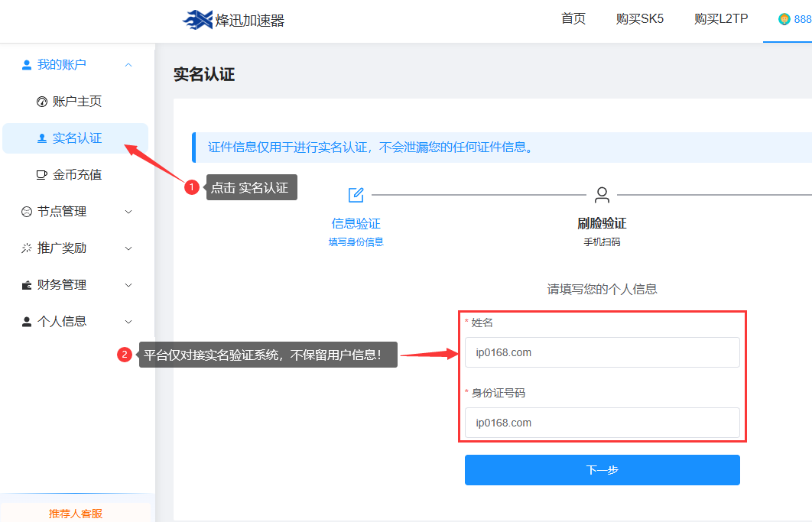Image resolution: width=812 pixels, height=522 pixels.
Task: Go to the 购买SK5 page
Action: (640, 18)
